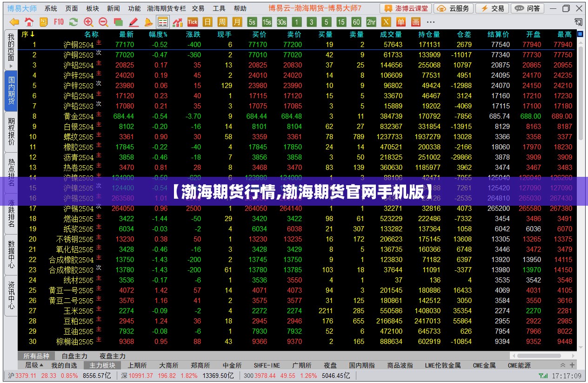Click the 问答 button
The image size is (588, 383).
528,8
